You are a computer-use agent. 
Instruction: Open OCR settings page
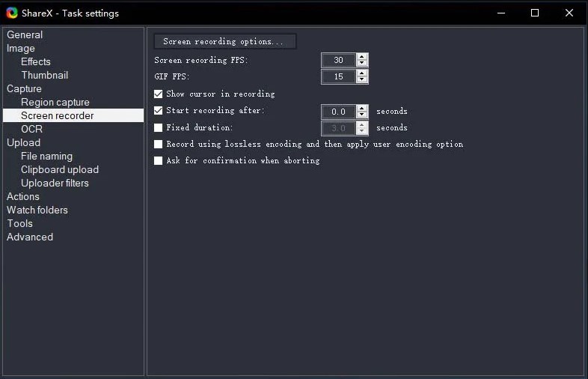[31, 130]
